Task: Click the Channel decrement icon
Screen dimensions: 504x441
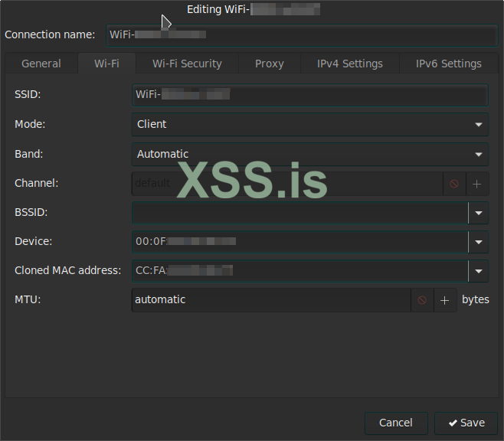Action: coord(454,184)
